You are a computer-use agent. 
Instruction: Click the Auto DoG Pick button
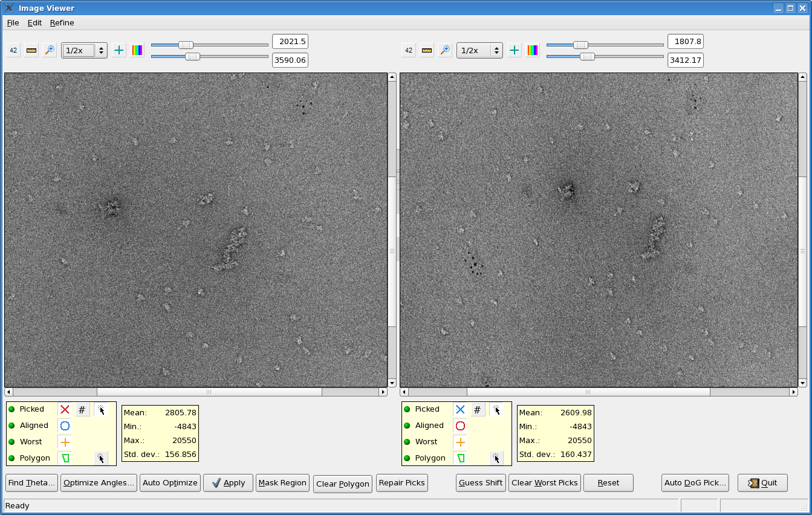point(695,482)
